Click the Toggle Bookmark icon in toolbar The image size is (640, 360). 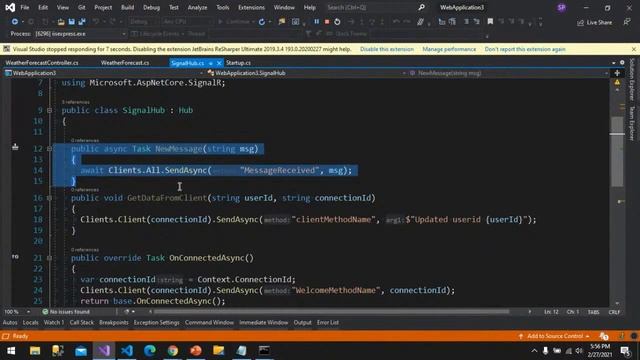click(x=490, y=22)
